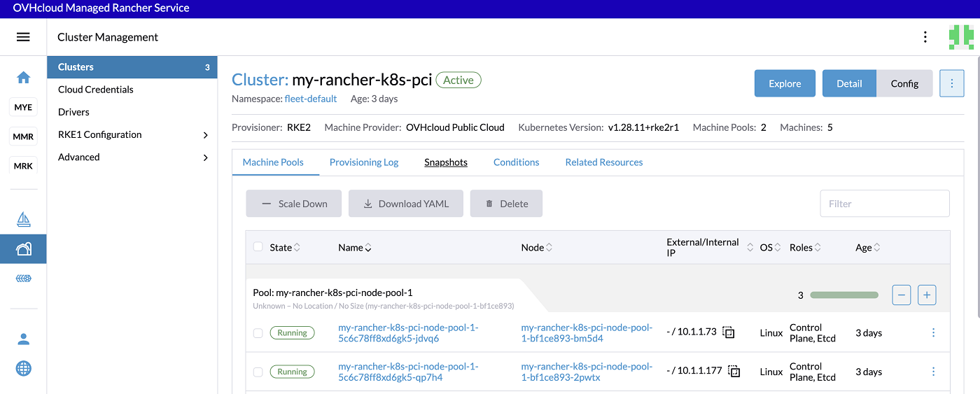Open Users & Authentication person icon
This screenshot has height=394, width=980.
click(x=23, y=339)
